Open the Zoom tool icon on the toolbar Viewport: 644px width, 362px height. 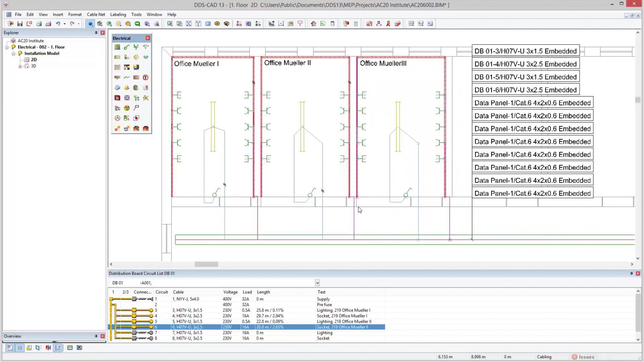[x=169, y=24]
